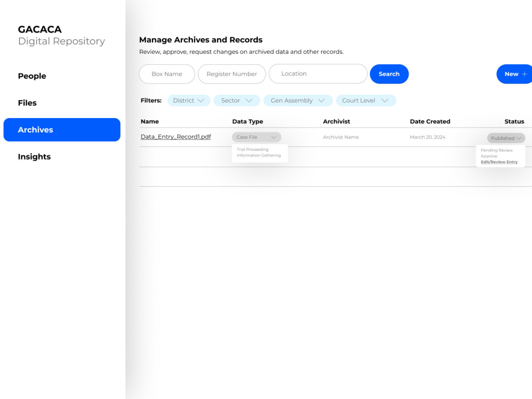Screen dimensions: 532x399
Task: Expand the Sector filter dropdown
Action: coord(237,101)
